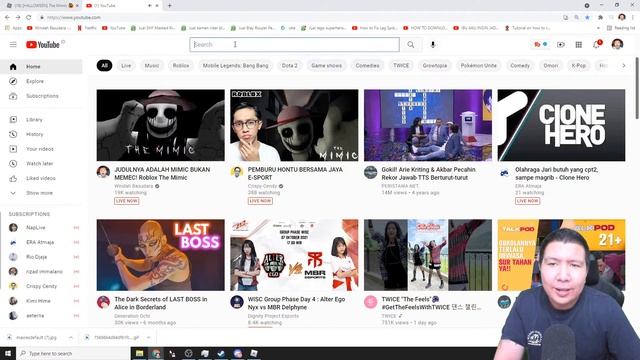Select the All filter chip
Viewport: 640px width, 360px height.
coord(104,65)
